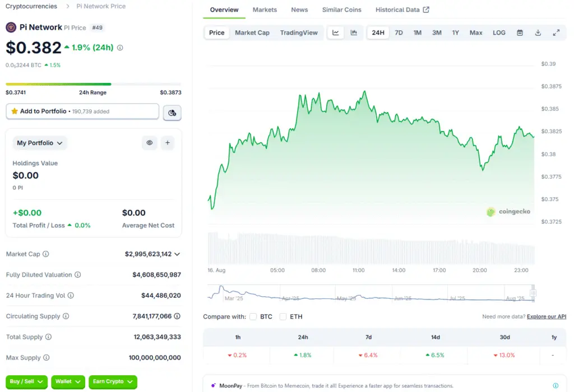Click the 7d column header in performance table
The image size is (574, 392).
(368, 337)
